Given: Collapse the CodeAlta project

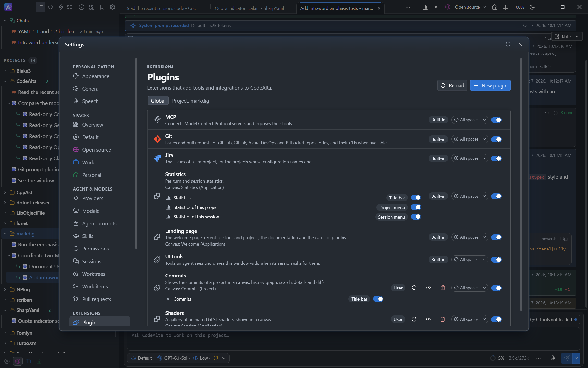Looking at the screenshot, I should 5,81.
